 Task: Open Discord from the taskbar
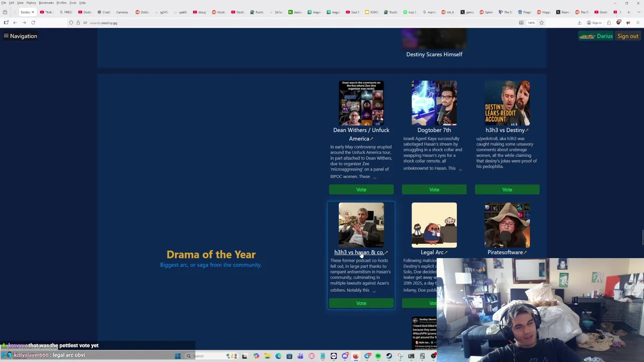point(345,356)
